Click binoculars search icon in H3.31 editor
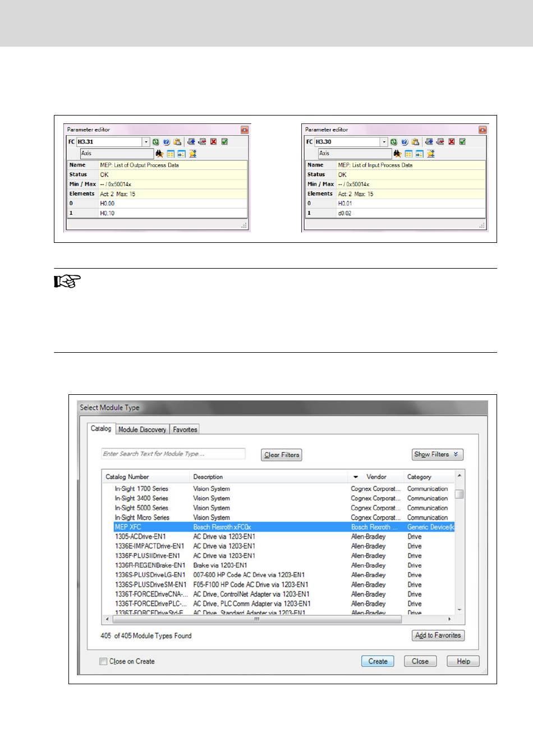The width and height of the screenshot is (533, 756). [159, 154]
